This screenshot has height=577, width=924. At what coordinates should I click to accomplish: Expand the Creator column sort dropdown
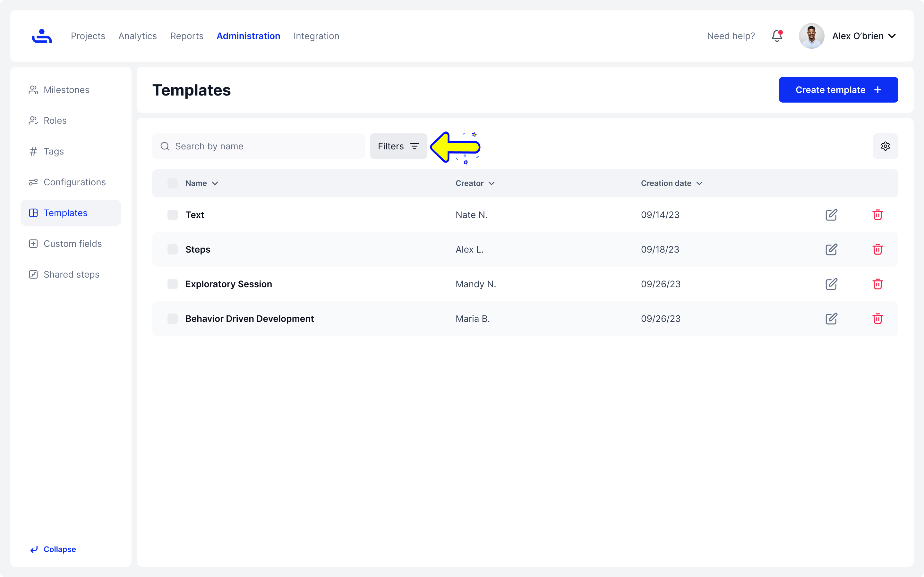click(x=492, y=184)
